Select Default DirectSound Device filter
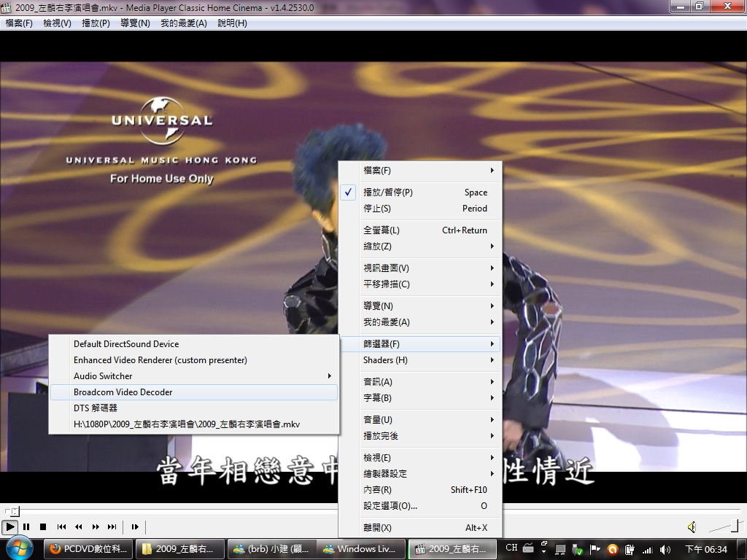This screenshot has width=747, height=560. [194, 344]
